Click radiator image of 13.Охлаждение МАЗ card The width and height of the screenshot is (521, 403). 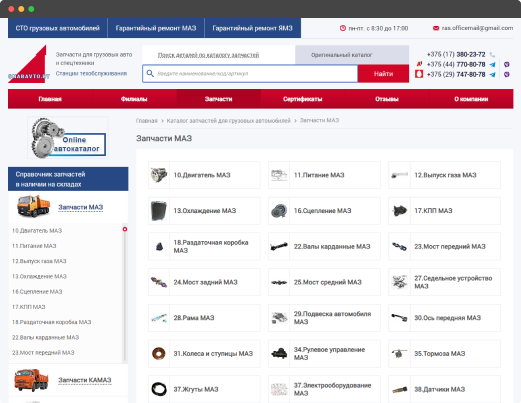[159, 211]
